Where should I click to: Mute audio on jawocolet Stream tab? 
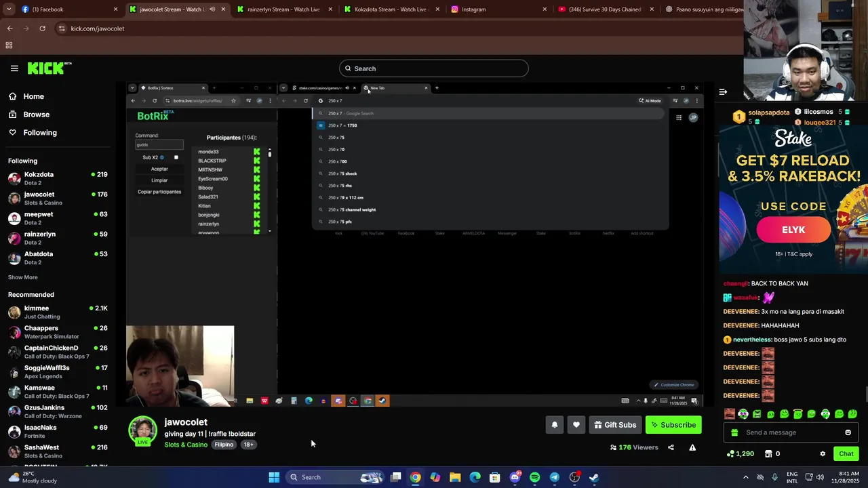click(x=212, y=9)
